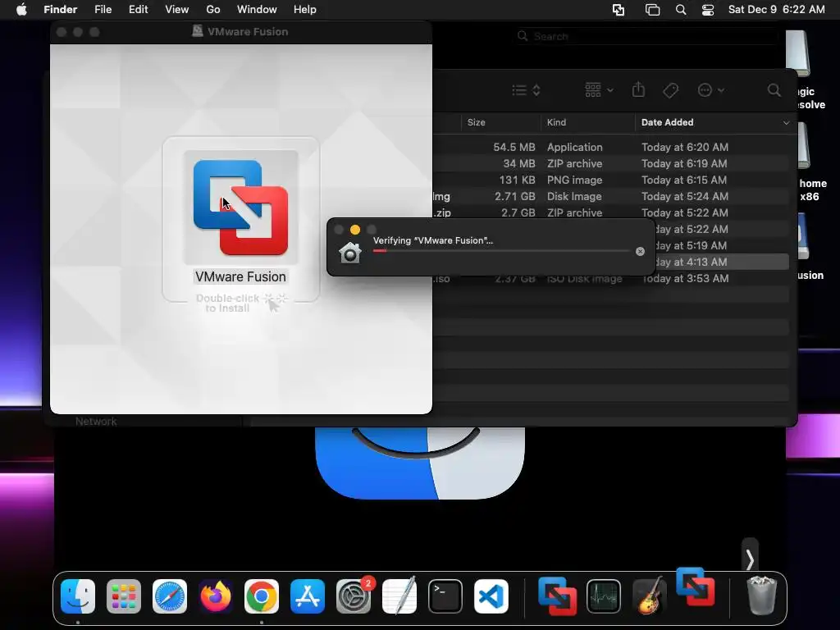The width and height of the screenshot is (840, 630).
Task: Select Network in the Finder sidebar
Action: click(96, 421)
